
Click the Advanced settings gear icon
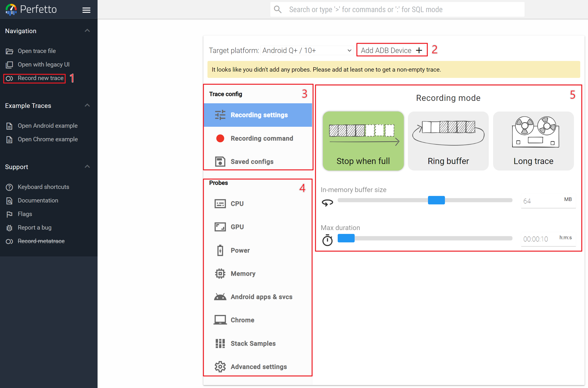click(220, 367)
